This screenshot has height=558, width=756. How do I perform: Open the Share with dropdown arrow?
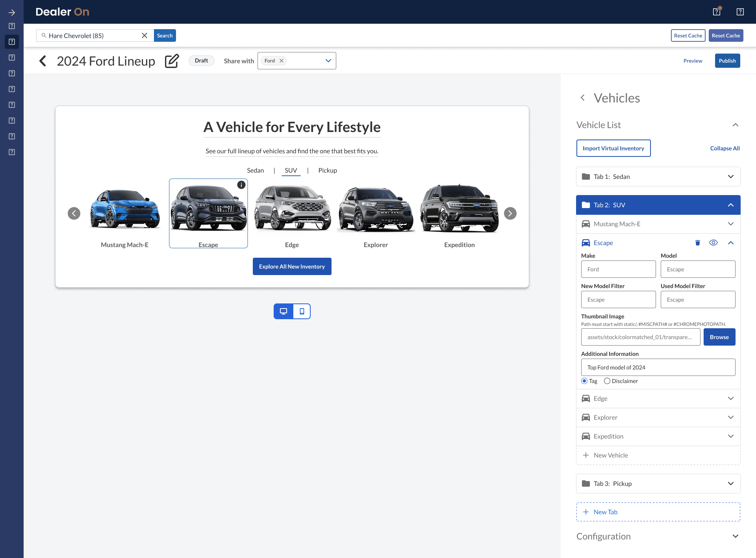pyautogui.click(x=328, y=61)
